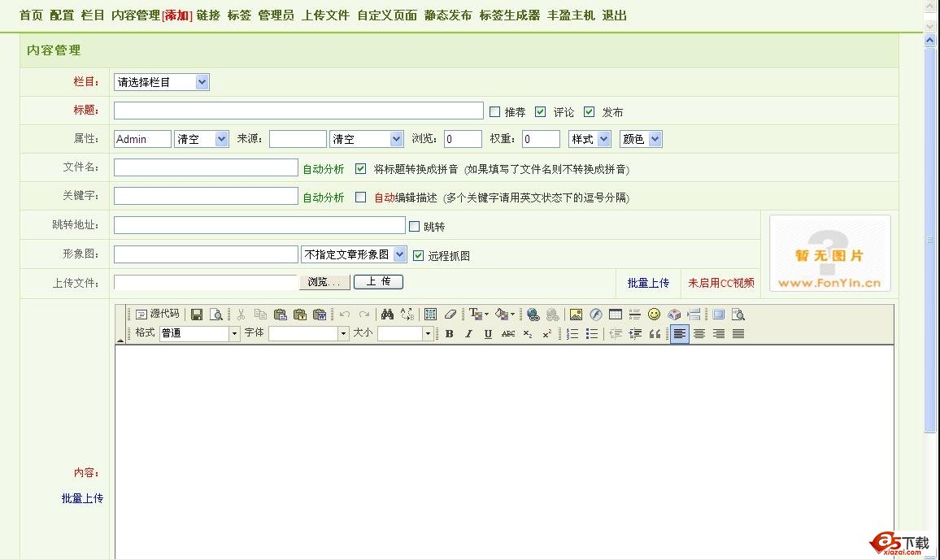Switch editor to source code view (源代码)
This screenshot has width=940, height=560.
[x=157, y=314]
